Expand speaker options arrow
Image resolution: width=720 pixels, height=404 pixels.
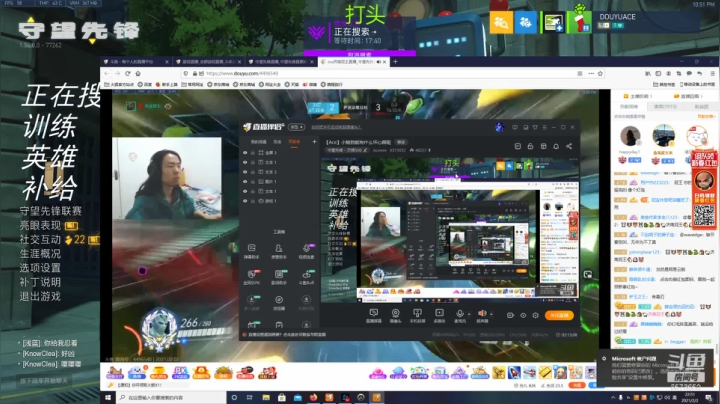[x=491, y=314]
